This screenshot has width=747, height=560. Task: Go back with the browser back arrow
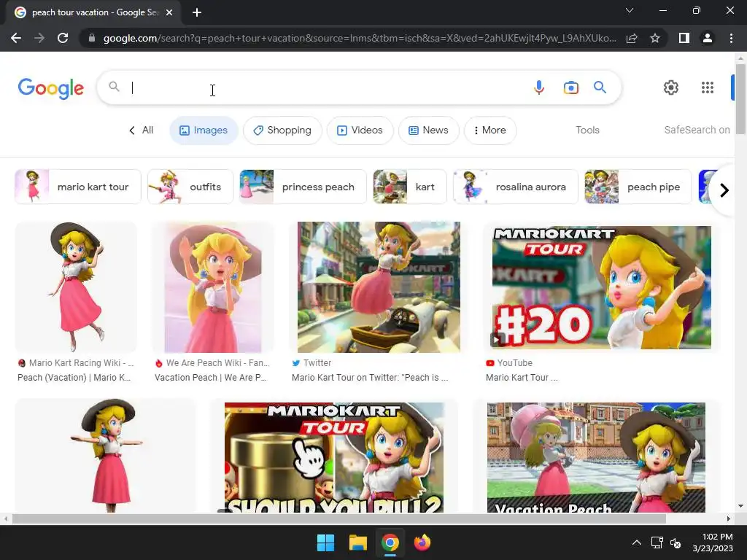click(x=16, y=38)
